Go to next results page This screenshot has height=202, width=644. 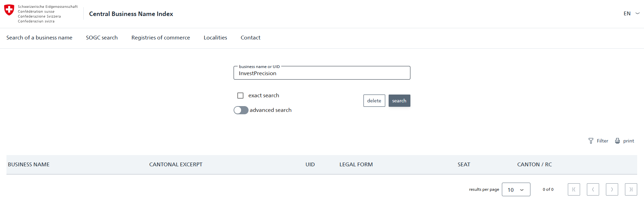(x=612, y=189)
